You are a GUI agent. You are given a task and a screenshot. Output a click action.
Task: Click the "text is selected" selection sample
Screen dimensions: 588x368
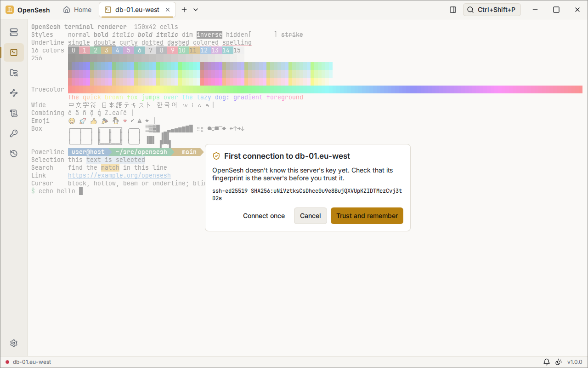116,160
